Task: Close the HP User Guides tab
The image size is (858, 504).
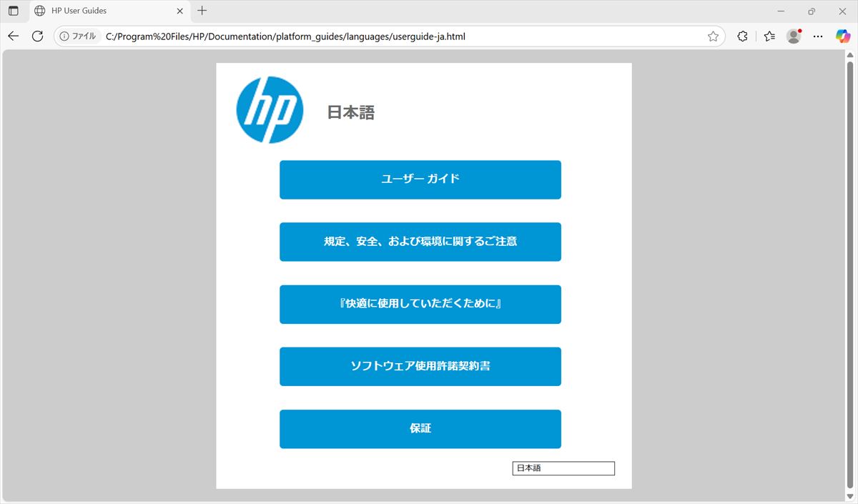Action: (180, 11)
